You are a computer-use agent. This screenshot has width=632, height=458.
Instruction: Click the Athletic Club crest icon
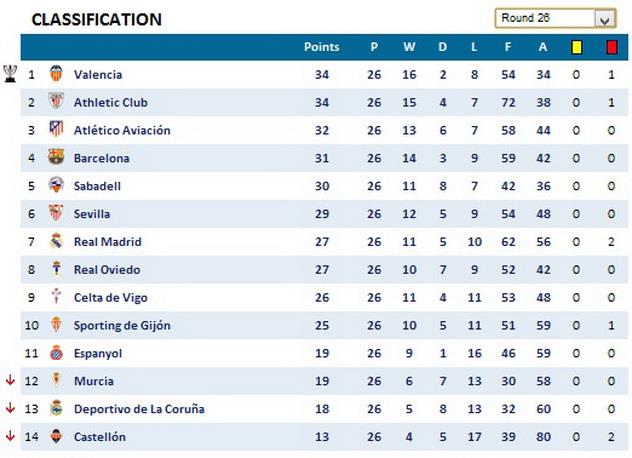(56, 102)
